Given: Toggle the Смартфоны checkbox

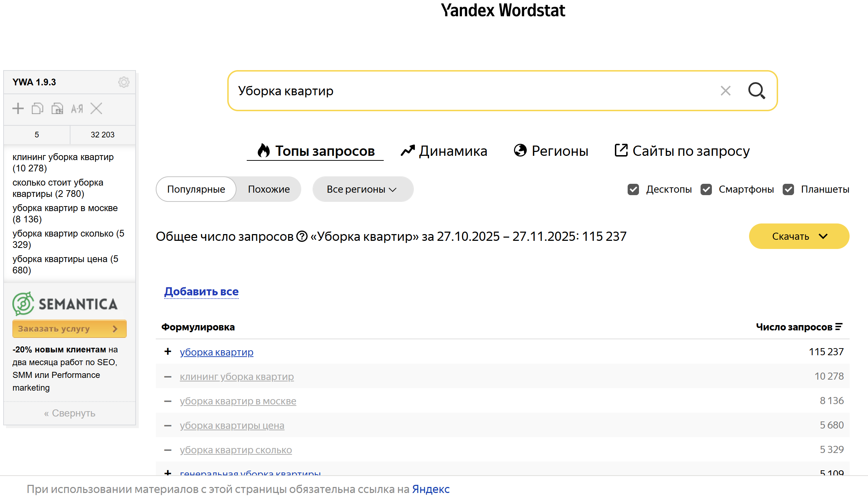Looking at the screenshot, I should [x=706, y=189].
